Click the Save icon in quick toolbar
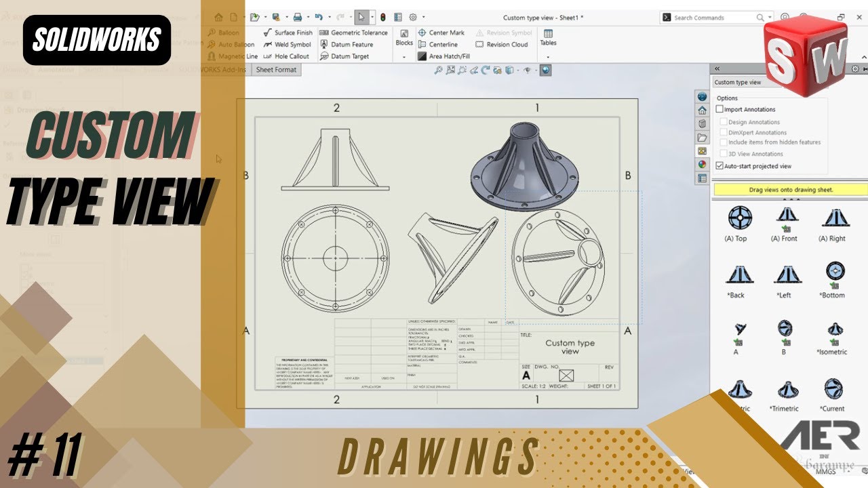This screenshot has height=488, width=868. click(x=276, y=17)
